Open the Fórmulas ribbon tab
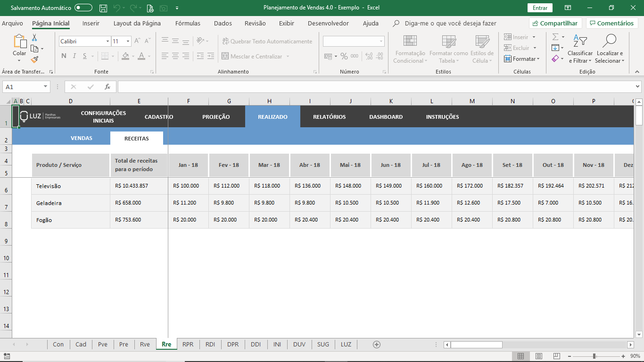 pos(188,23)
